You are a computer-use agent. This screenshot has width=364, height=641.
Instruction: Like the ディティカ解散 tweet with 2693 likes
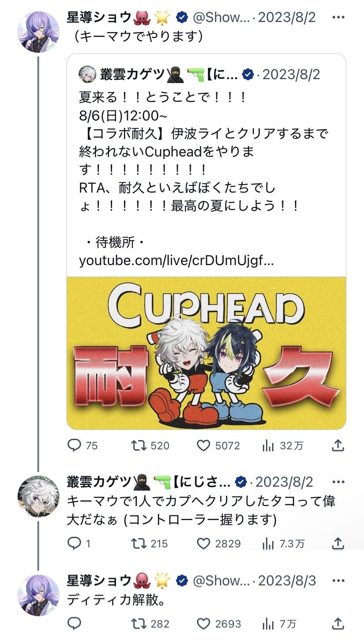[203, 623]
